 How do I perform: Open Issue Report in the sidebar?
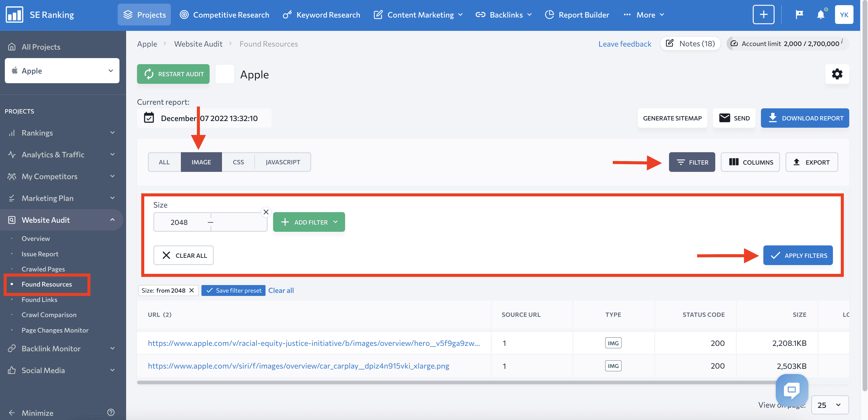[40, 254]
